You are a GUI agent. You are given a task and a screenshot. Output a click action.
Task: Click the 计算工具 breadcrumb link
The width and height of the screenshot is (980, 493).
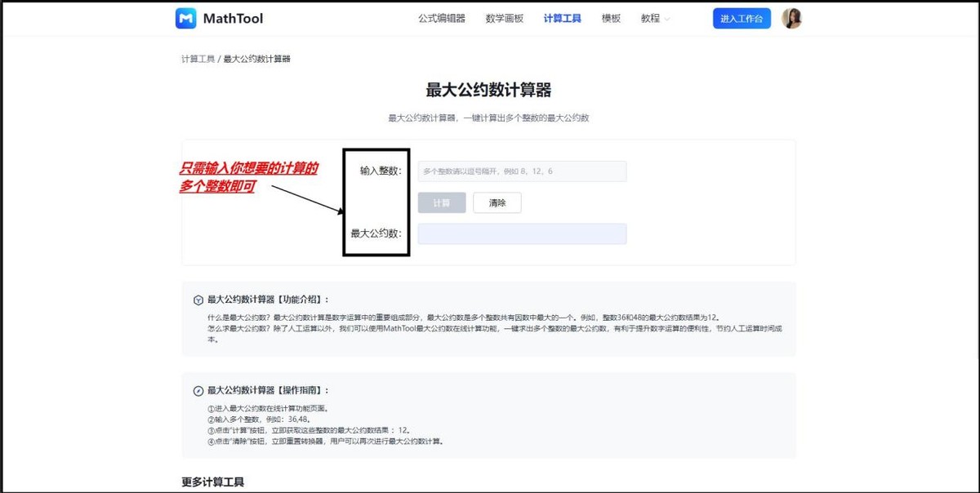[198, 59]
